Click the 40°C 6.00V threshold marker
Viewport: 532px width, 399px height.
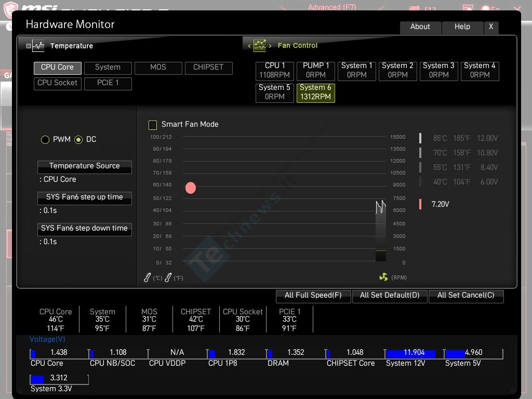click(x=420, y=182)
